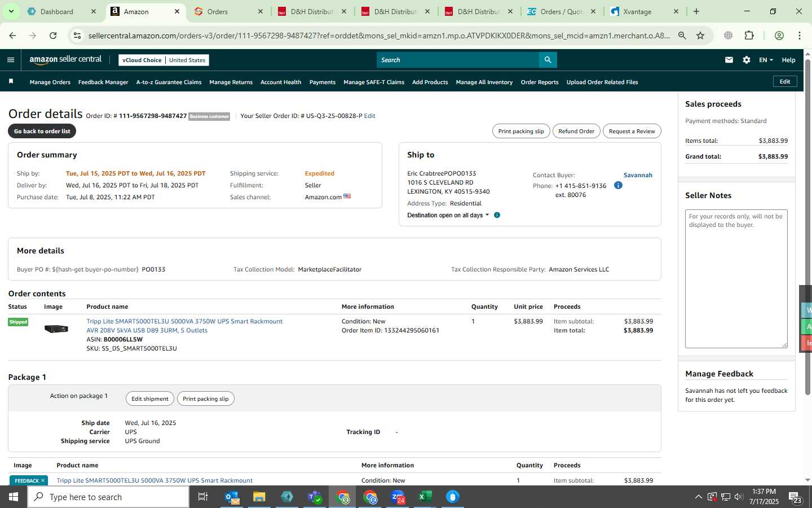
Task: Open the settings gear icon
Action: pos(747,60)
